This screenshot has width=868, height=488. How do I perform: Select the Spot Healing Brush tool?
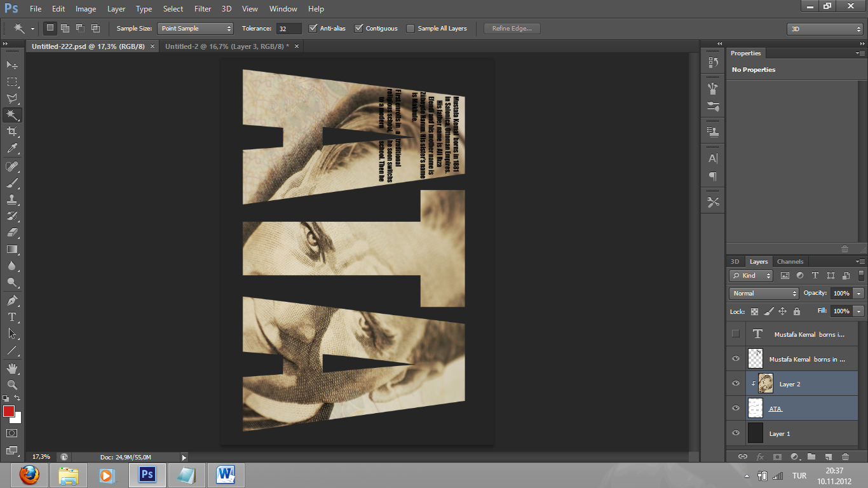[12, 166]
